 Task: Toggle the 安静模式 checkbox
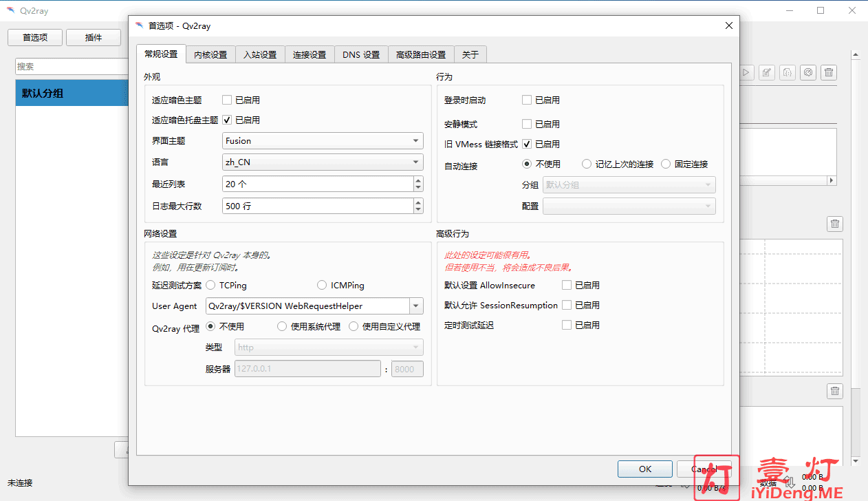527,124
